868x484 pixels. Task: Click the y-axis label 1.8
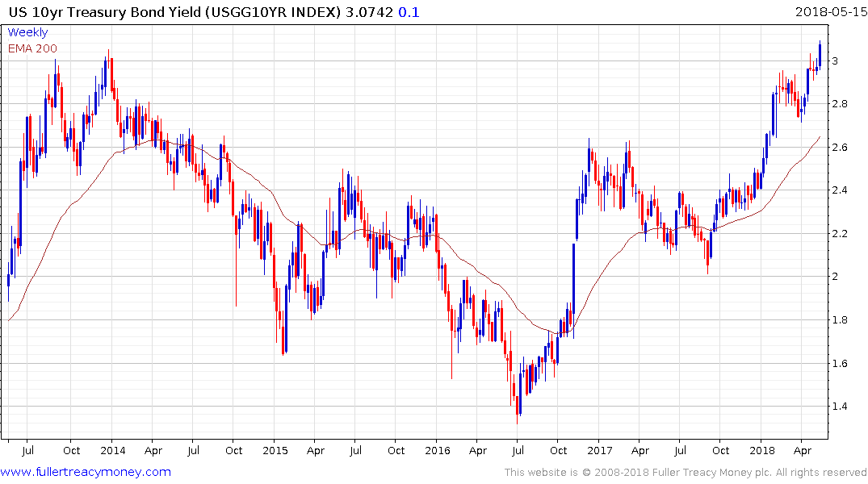pyautogui.click(x=841, y=319)
